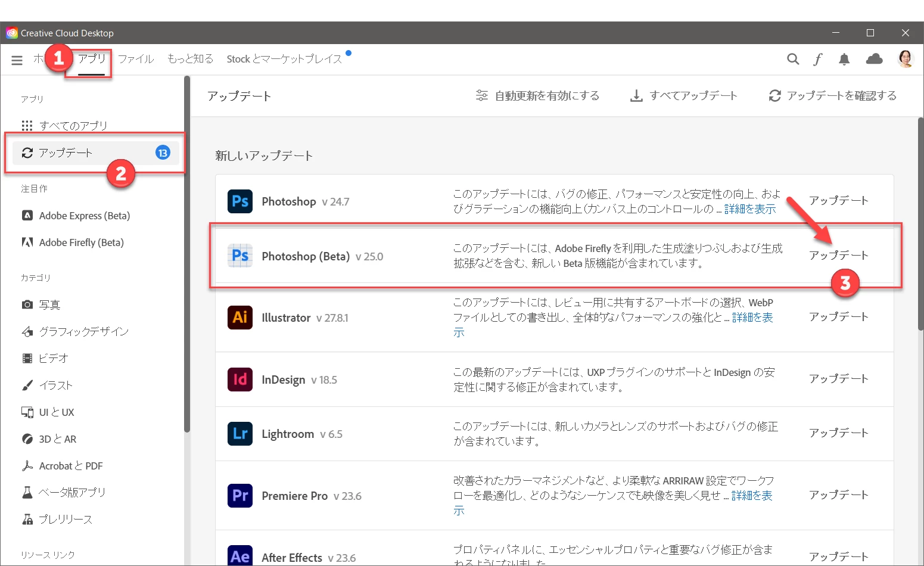Screen dimensions: 924x566
Task: Click the Acrobat と PDF icon
Action: [27, 465]
